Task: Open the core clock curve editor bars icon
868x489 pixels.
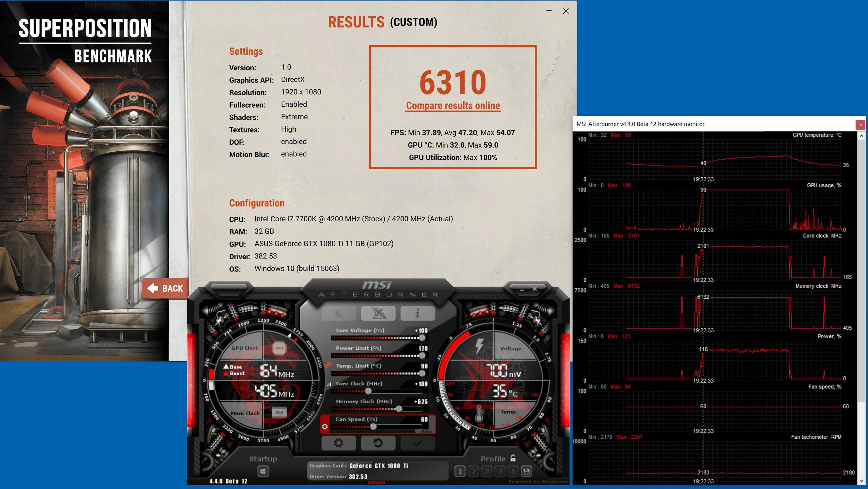Action: [x=329, y=384]
